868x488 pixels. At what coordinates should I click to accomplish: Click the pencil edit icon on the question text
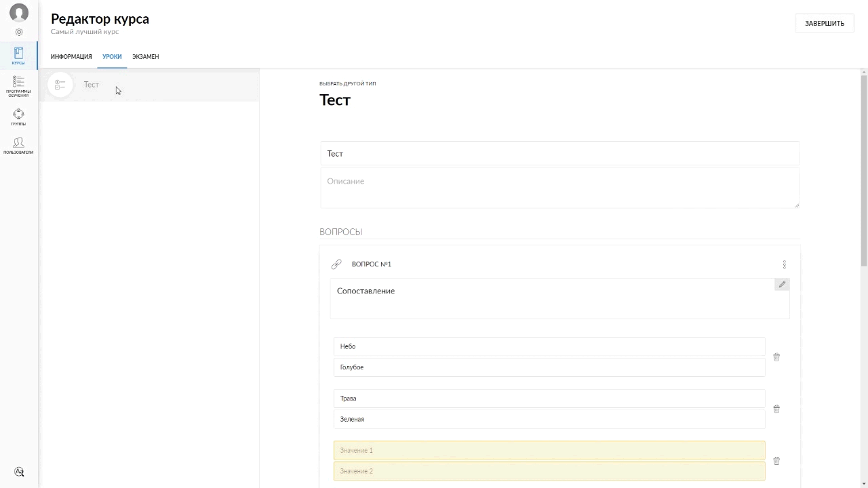click(782, 285)
